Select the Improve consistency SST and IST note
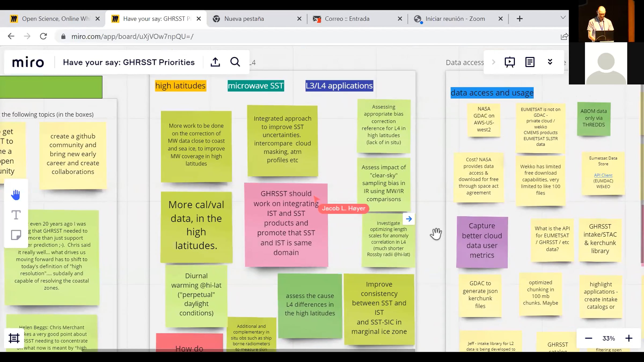 point(379,309)
